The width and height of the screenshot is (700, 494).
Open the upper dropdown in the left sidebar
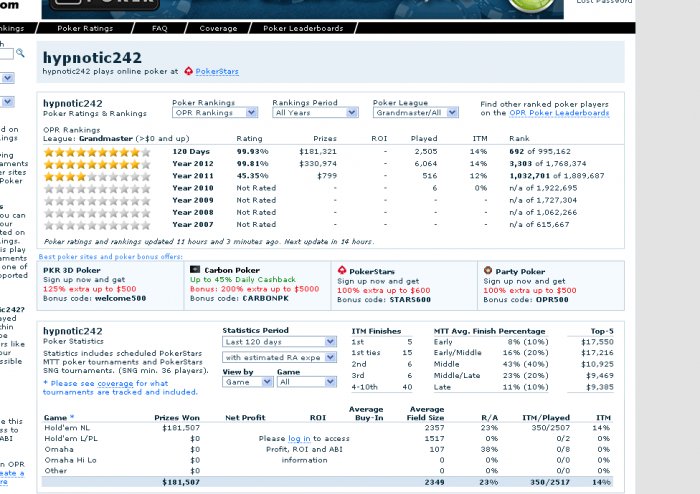coord(7,78)
